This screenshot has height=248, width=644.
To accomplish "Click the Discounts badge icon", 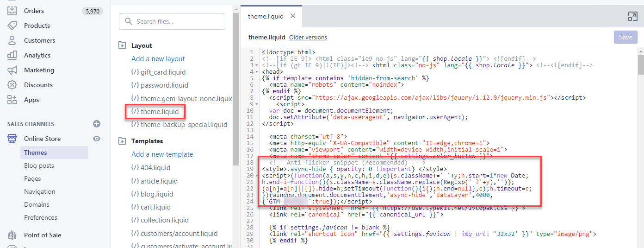I will pyautogui.click(x=12, y=85).
